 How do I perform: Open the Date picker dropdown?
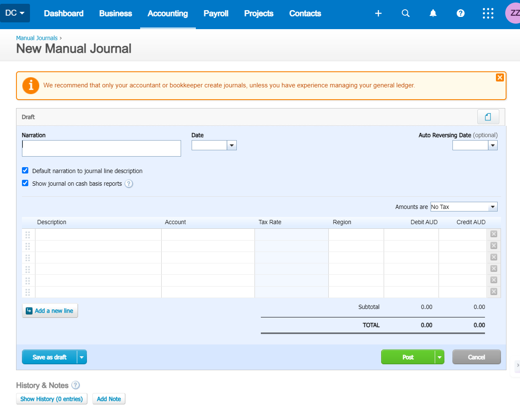(232, 145)
